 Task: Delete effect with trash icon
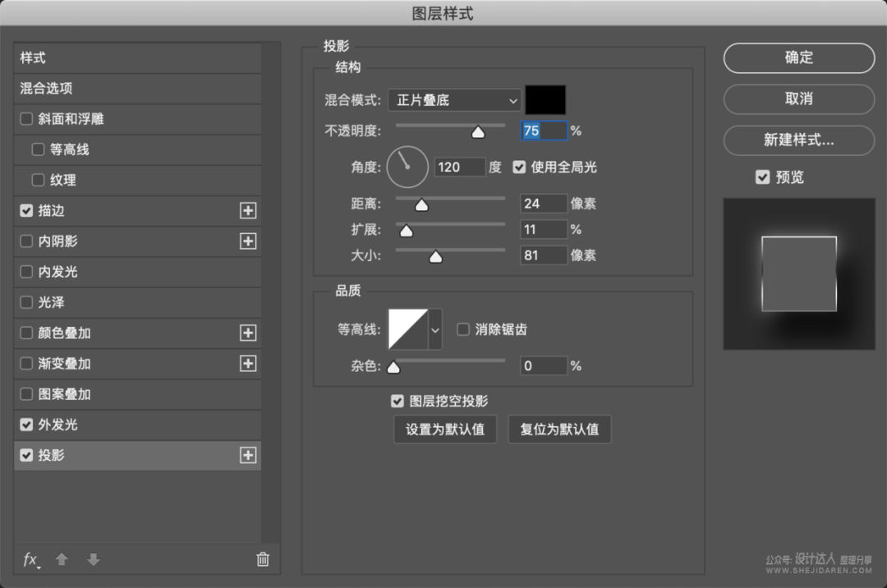coord(263,559)
